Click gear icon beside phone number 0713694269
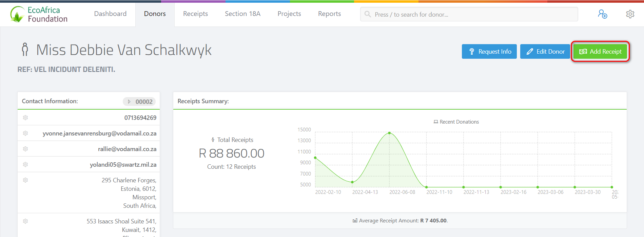This screenshot has height=237, width=644. [25, 118]
